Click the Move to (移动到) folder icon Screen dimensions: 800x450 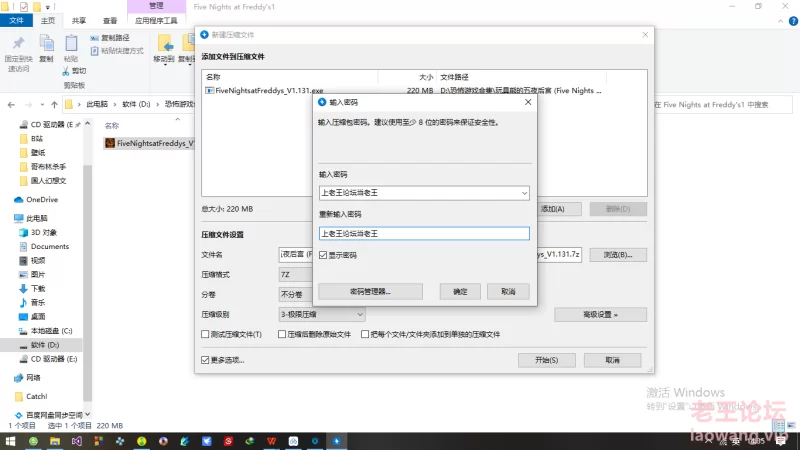pos(165,43)
